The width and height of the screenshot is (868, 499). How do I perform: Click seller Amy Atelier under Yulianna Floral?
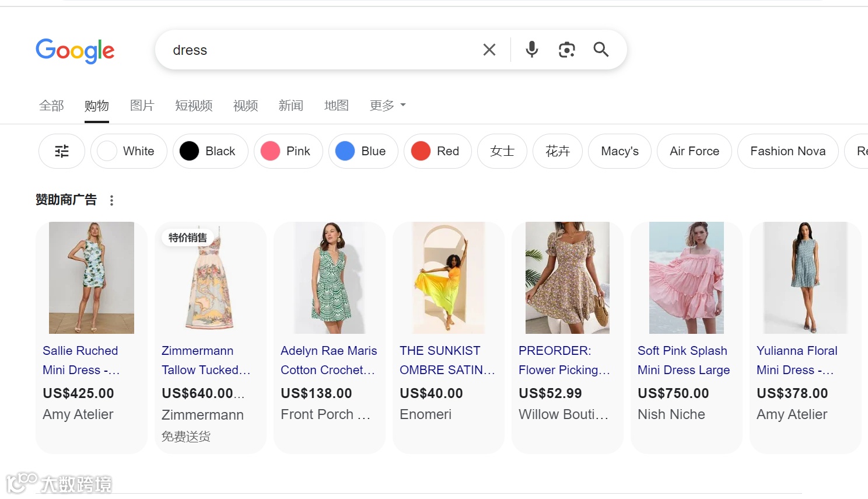point(792,414)
